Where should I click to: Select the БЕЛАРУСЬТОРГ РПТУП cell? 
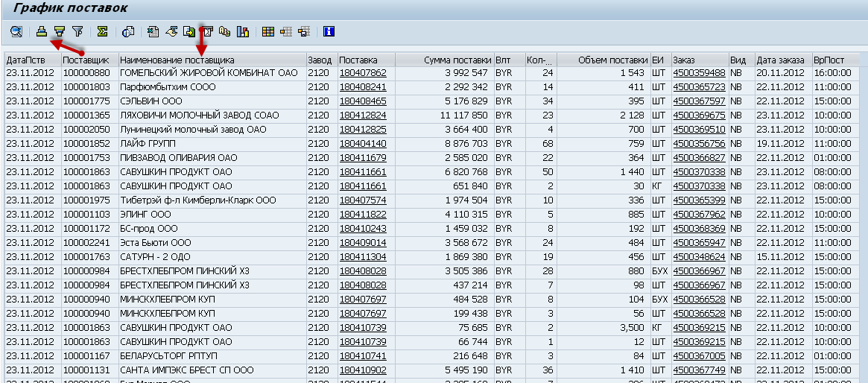pyautogui.click(x=212, y=356)
